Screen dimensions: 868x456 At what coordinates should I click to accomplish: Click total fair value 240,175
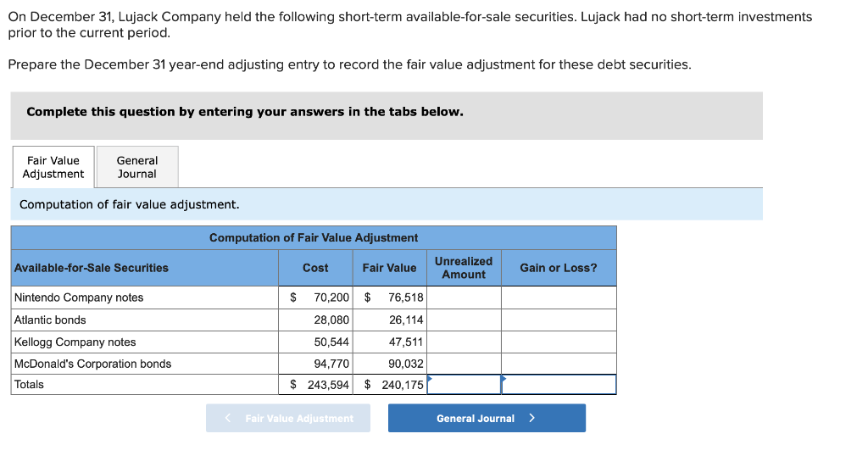click(403, 385)
